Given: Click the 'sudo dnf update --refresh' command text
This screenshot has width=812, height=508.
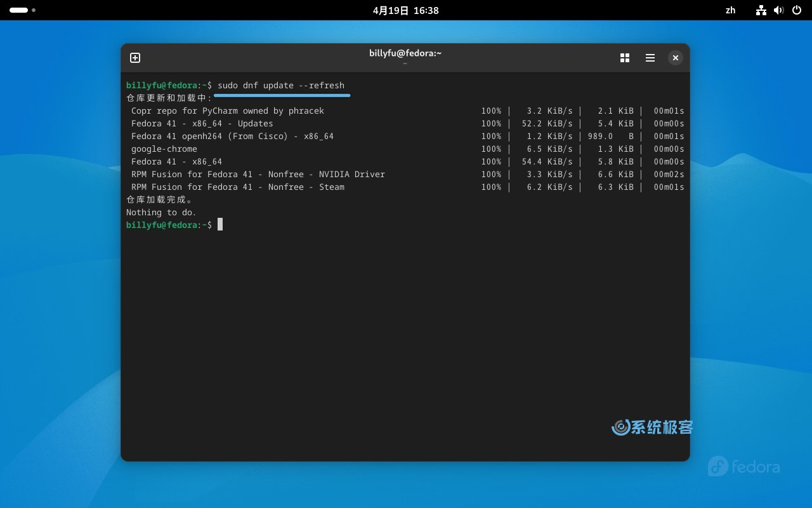Looking at the screenshot, I should (x=281, y=85).
